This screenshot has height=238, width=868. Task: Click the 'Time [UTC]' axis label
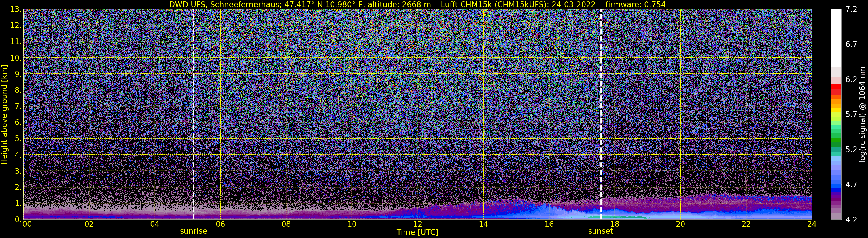pyautogui.click(x=417, y=232)
